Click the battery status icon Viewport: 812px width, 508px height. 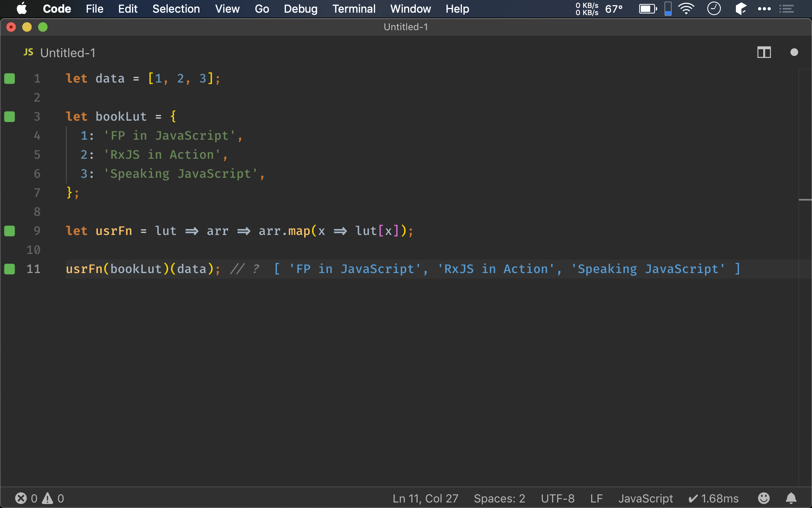coord(648,9)
